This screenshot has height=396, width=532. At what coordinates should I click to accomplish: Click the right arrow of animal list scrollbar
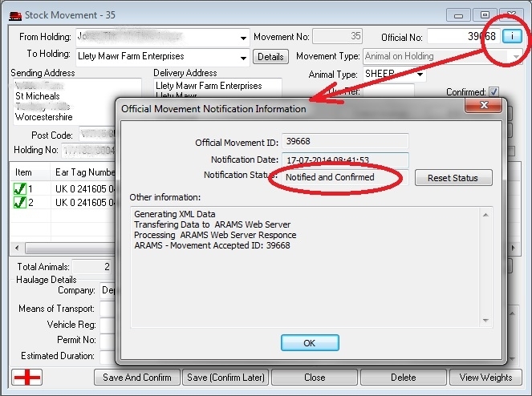click(x=514, y=248)
